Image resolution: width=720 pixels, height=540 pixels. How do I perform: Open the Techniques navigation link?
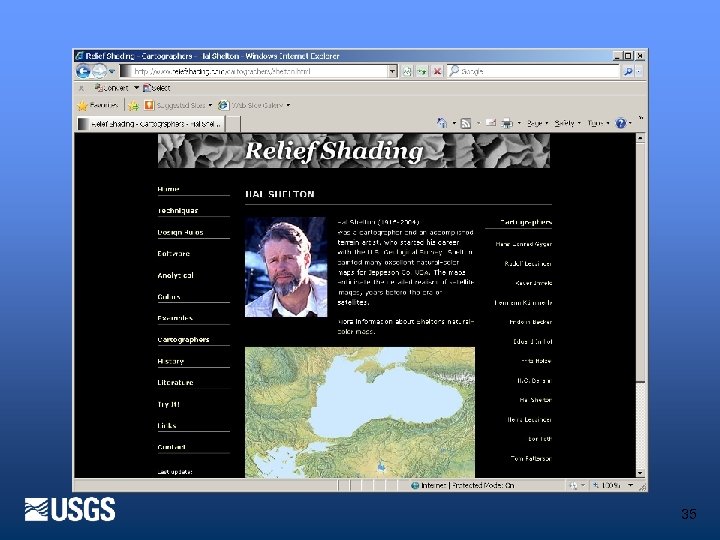pyautogui.click(x=178, y=211)
